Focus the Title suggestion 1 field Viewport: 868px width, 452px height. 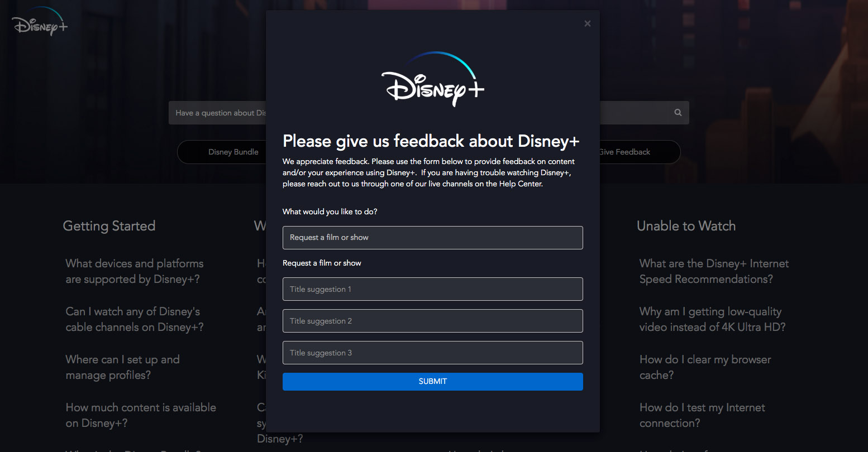pyautogui.click(x=433, y=289)
